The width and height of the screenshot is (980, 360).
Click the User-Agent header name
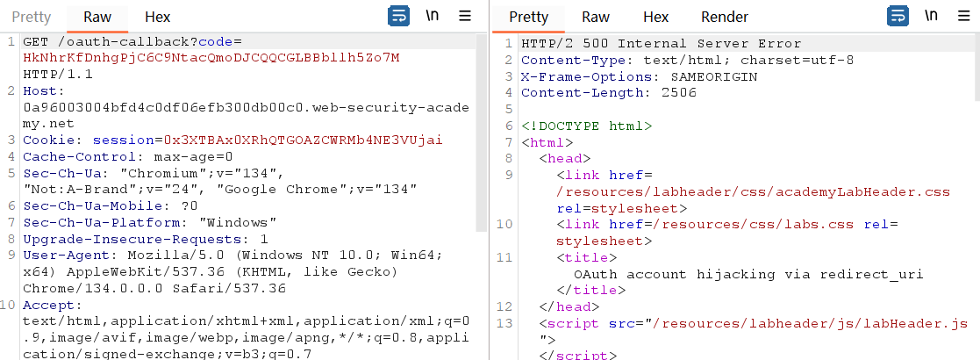pyautogui.click(x=72, y=255)
